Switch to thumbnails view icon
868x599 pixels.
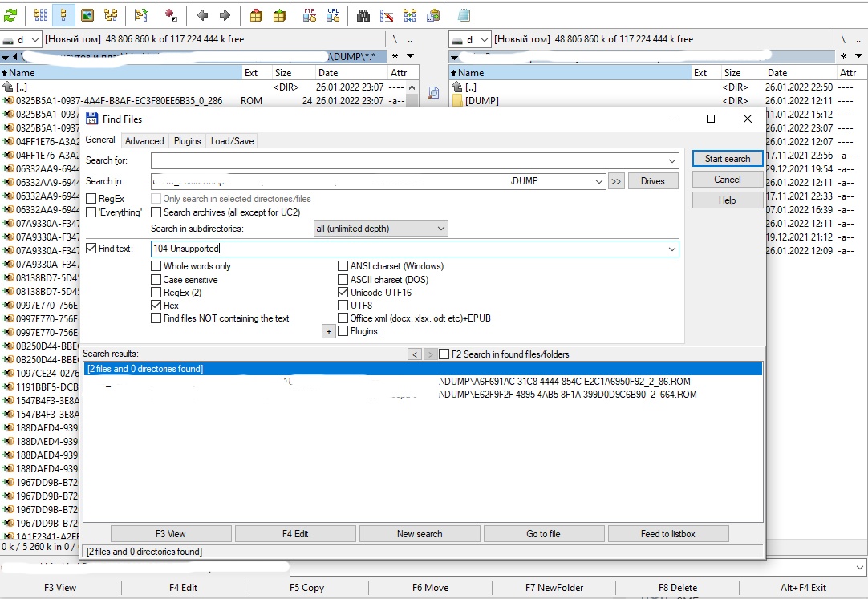87,14
